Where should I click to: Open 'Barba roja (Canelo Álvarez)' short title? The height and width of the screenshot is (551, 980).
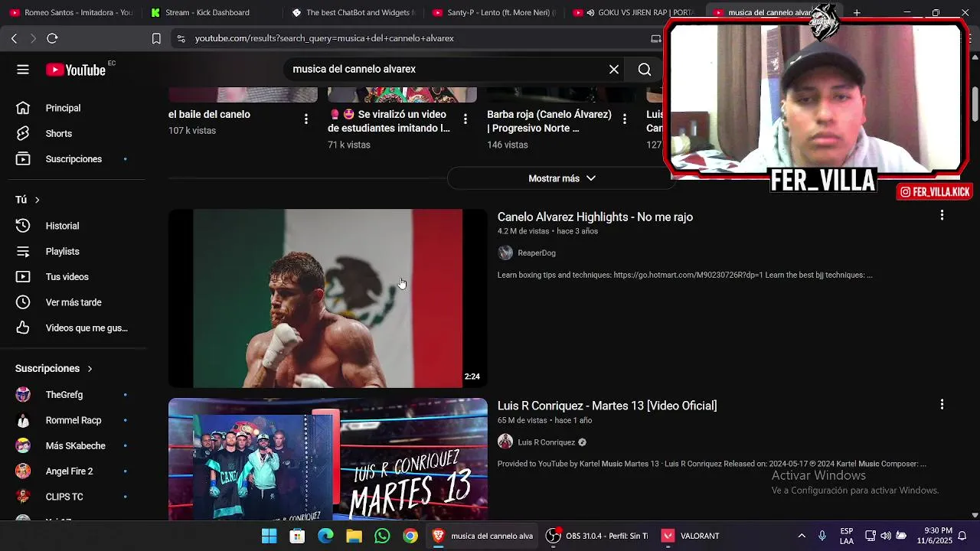tap(549, 121)
